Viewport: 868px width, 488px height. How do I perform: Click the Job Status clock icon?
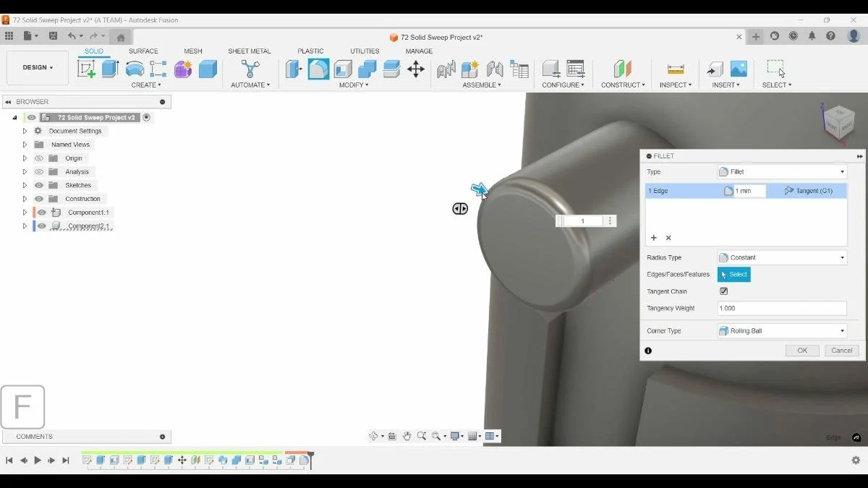[x=793, y=36]
